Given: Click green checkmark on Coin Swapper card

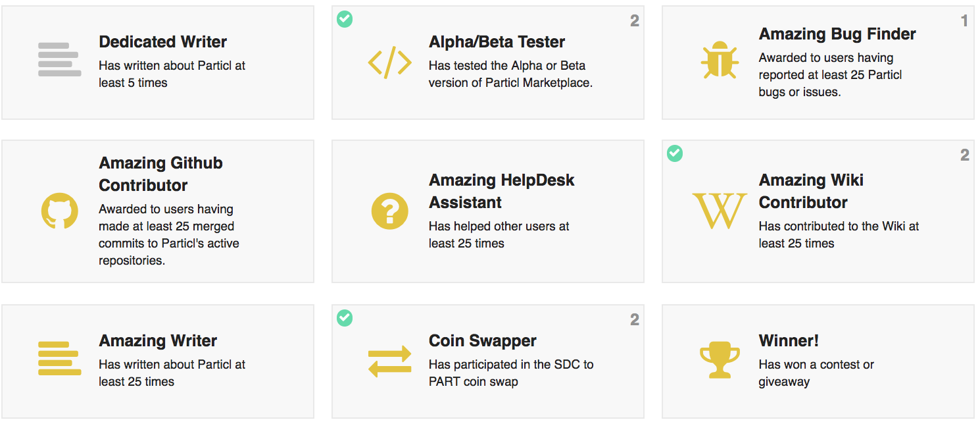Looking at the screenshot, I should coord(345,318).
